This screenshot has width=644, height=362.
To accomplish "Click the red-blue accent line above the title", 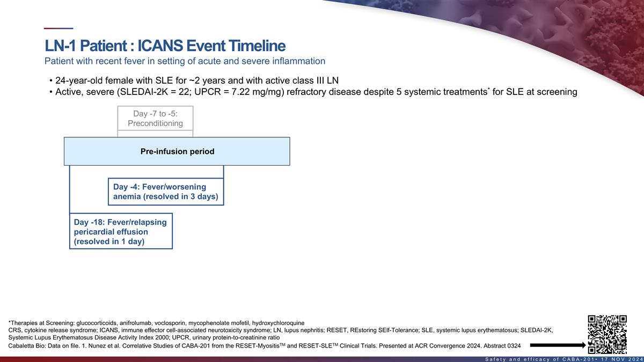I will (x=58, y=28).
